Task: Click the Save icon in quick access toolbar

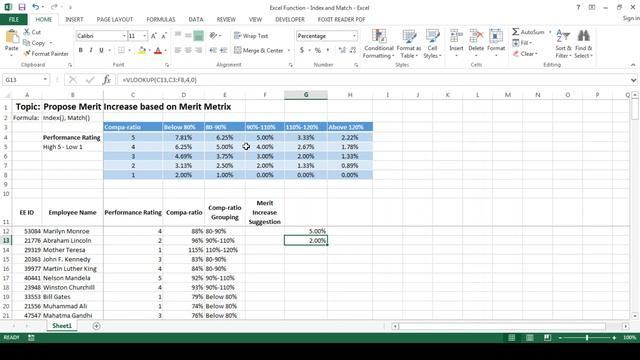Action: pyautogui.click(x=22, y=7)
